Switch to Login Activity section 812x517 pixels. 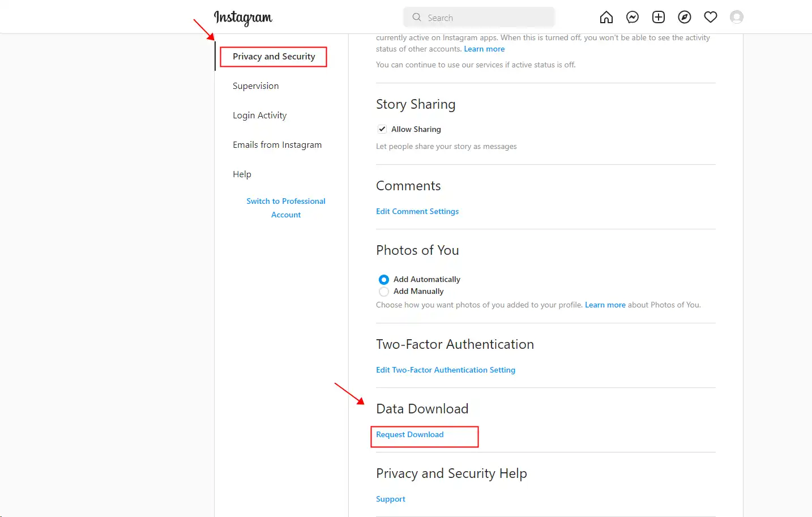click(x=259, y=116)
